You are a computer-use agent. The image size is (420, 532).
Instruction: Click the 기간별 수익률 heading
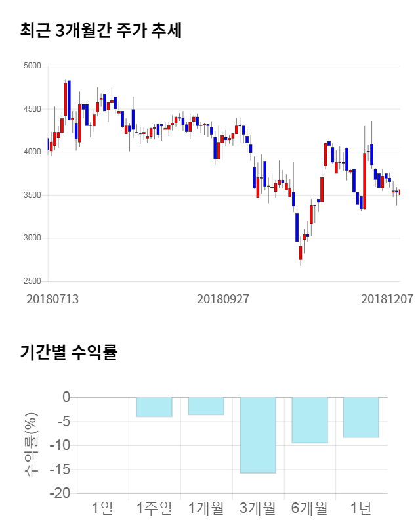click(x=68, y=352)
